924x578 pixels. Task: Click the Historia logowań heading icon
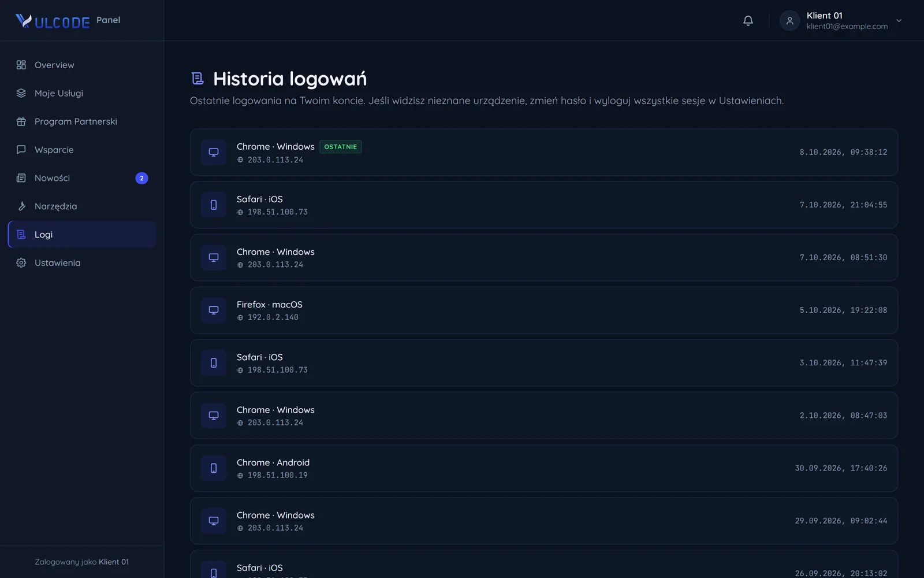198,78
